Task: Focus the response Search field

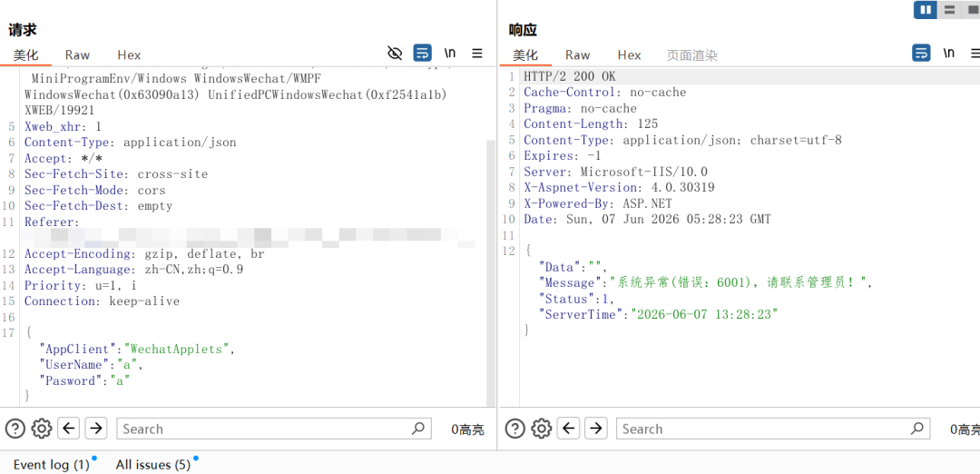Action: 773,429
